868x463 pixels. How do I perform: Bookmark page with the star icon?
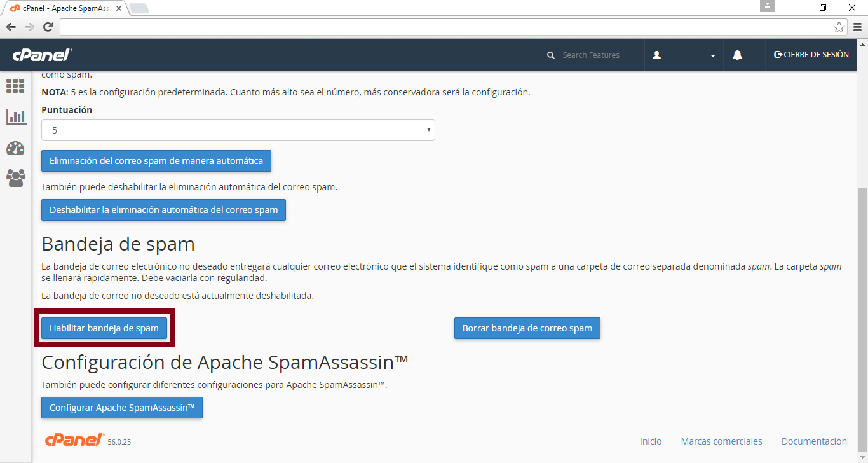839,27
